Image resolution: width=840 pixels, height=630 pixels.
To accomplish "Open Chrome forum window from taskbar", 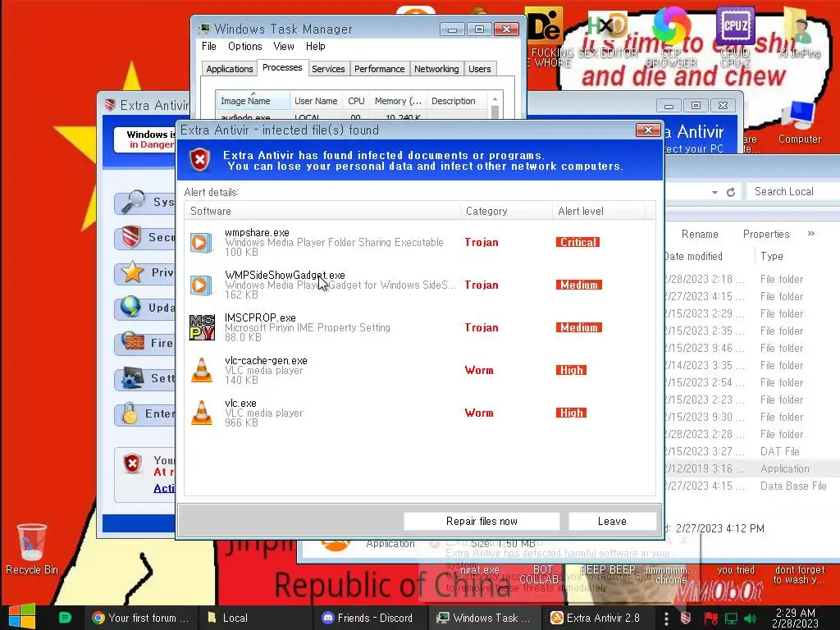I will pos(141,618).
